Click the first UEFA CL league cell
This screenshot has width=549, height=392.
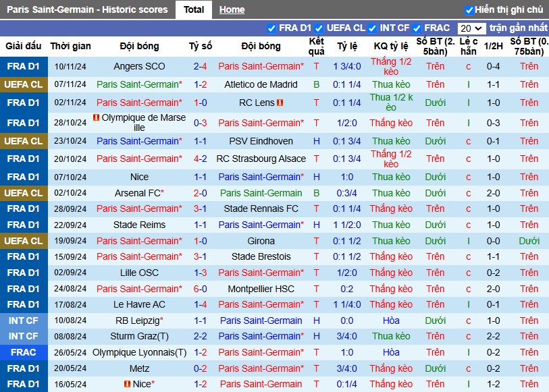tap(24, 84)
